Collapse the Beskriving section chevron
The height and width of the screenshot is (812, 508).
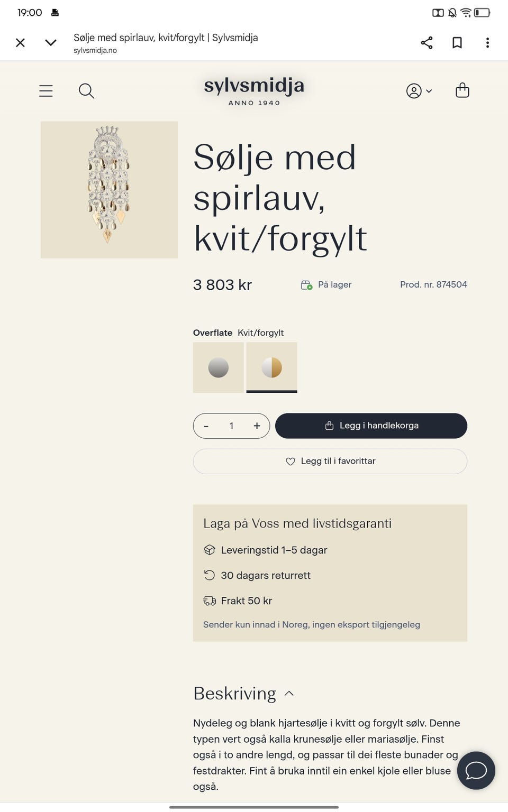tap(289, 694)
